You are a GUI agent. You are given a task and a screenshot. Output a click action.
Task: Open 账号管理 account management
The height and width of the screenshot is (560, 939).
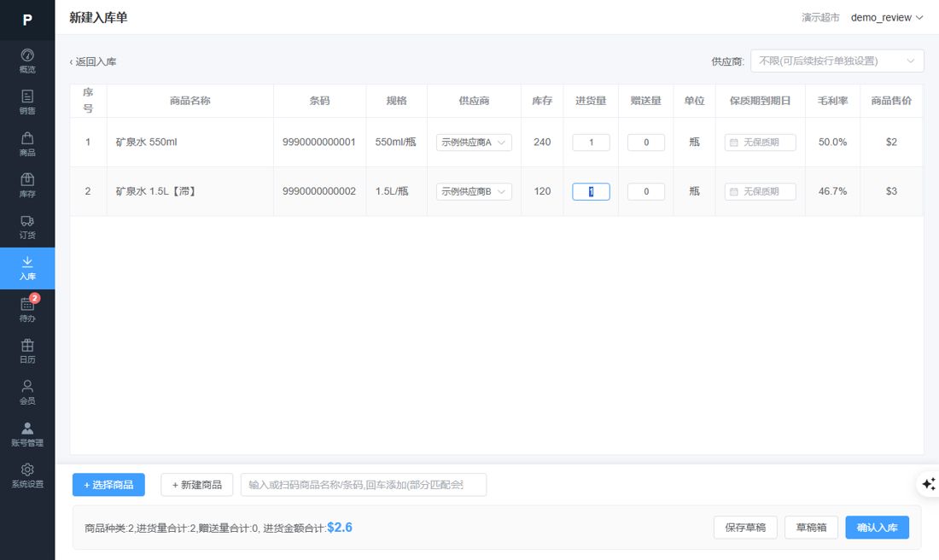(27, 435)
